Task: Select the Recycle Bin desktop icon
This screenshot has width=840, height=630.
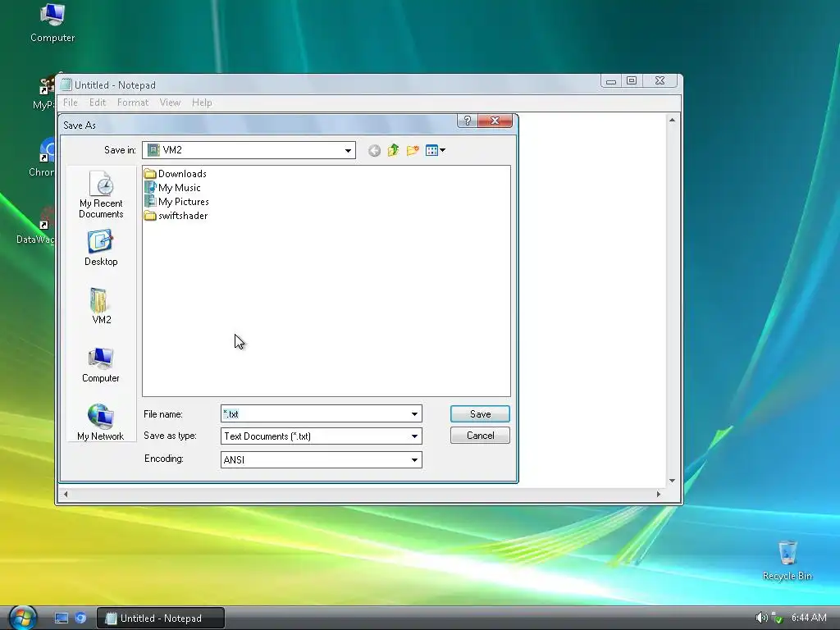Action: (x=787, y=560)
